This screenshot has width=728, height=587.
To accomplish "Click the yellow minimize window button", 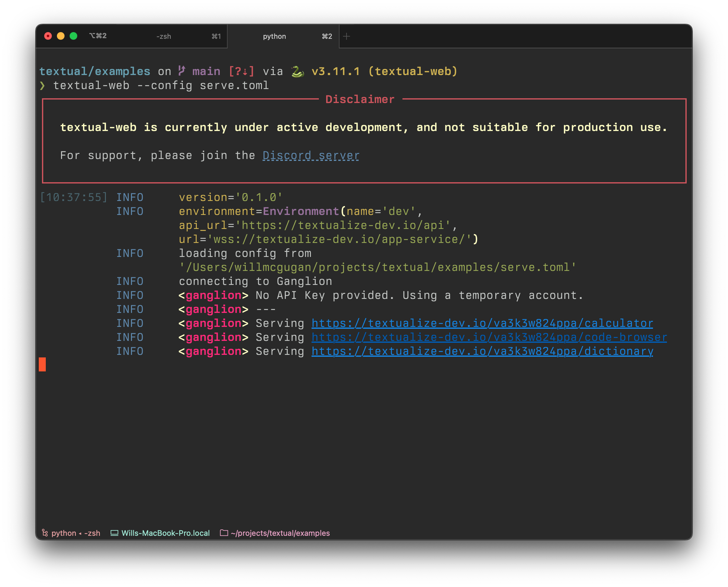I will (x=61, y=36).
